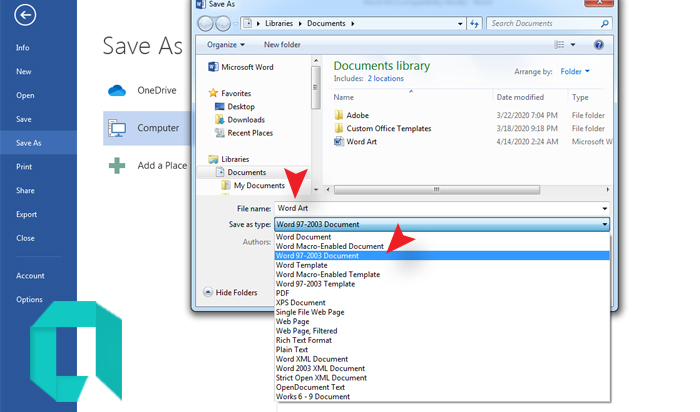Click the horizontal scrollbar in file list

[x=437, y=190]
